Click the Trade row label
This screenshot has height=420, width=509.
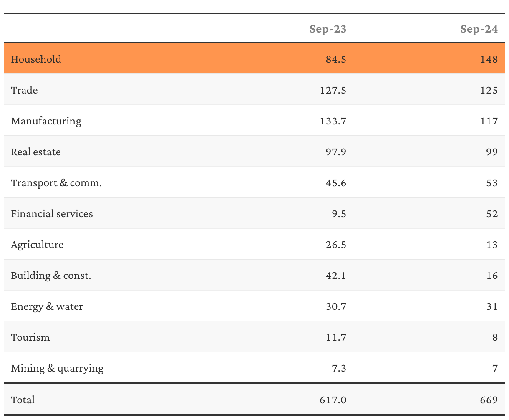[x=24, y=90]
